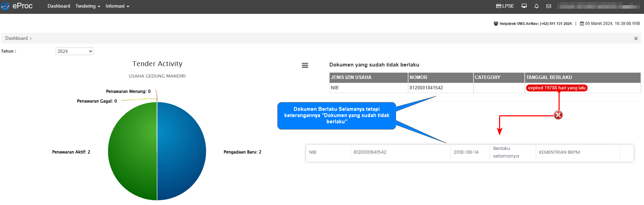Expand the Tendering dropdown menu
The width and height of the screenshot is (644, 205).
(x=88, y=6)
